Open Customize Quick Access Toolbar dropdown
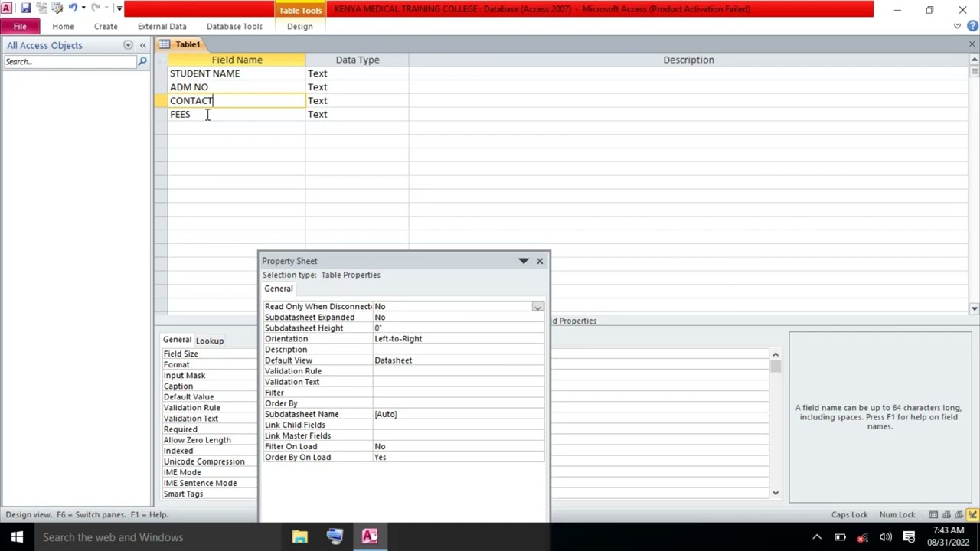This screenshot has width=980, height=551. point(119,8)
